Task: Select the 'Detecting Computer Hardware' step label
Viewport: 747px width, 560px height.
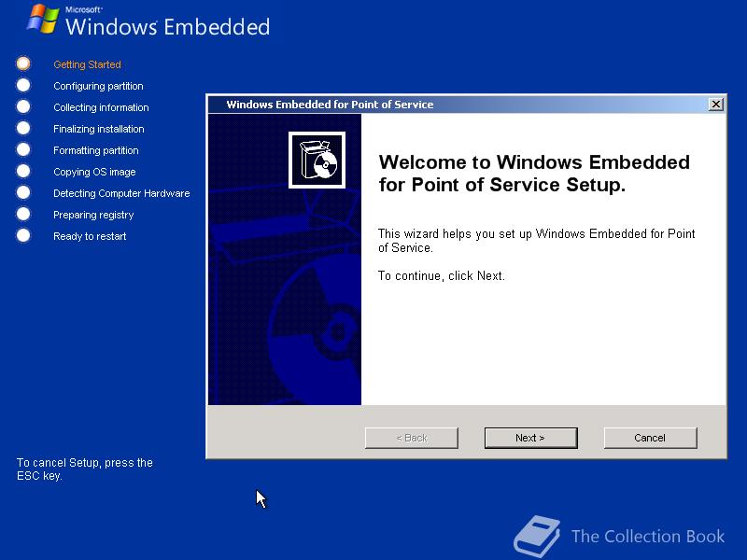Action: [x=121, y=193]
